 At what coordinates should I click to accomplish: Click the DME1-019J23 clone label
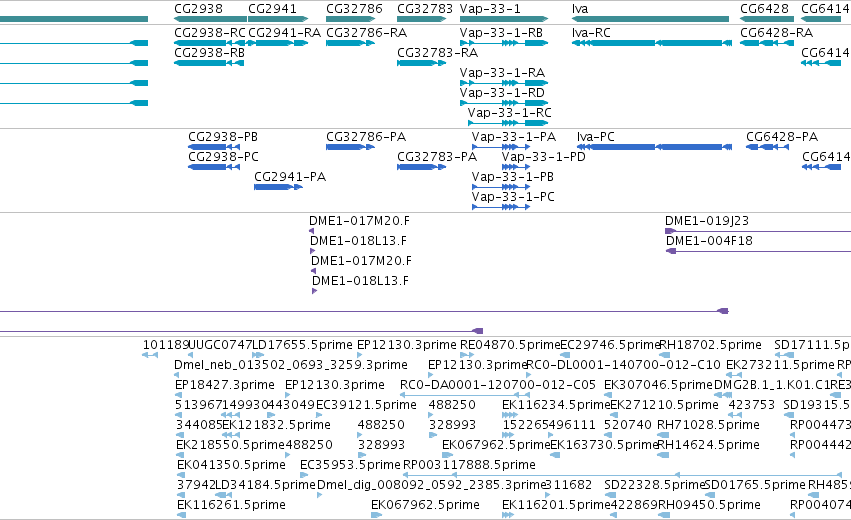click(707, 221)
